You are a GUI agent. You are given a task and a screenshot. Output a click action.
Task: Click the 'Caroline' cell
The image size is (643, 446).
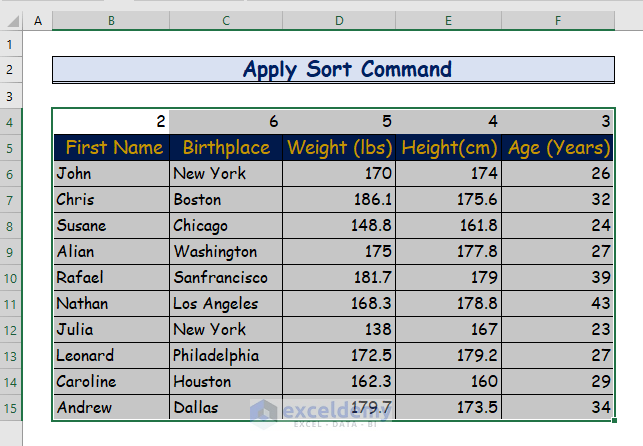[111, 382]
